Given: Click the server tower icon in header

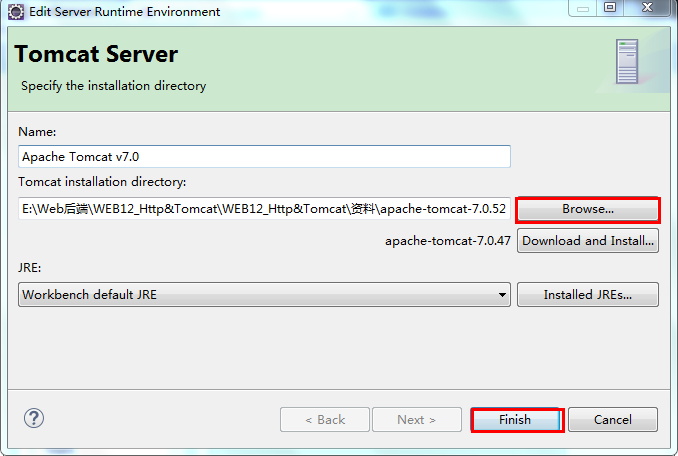Looking at the screenshot, I should click(x=627, y=61).
